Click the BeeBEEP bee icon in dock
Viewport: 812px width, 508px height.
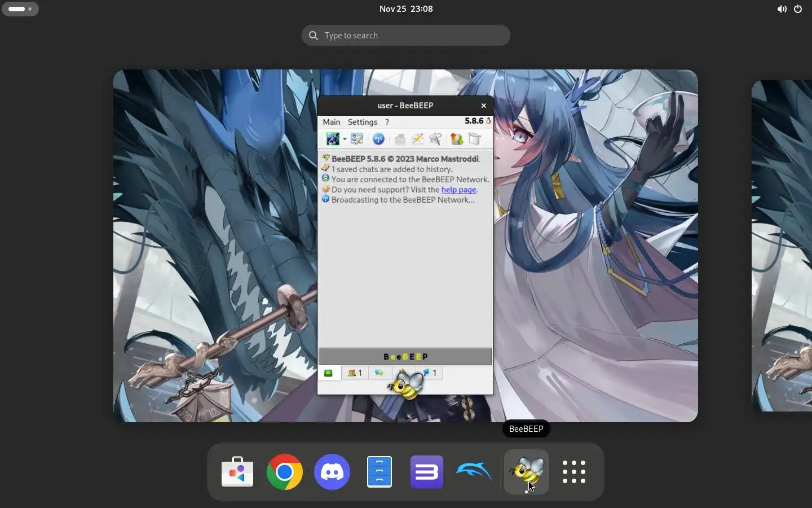pos(527,472)
